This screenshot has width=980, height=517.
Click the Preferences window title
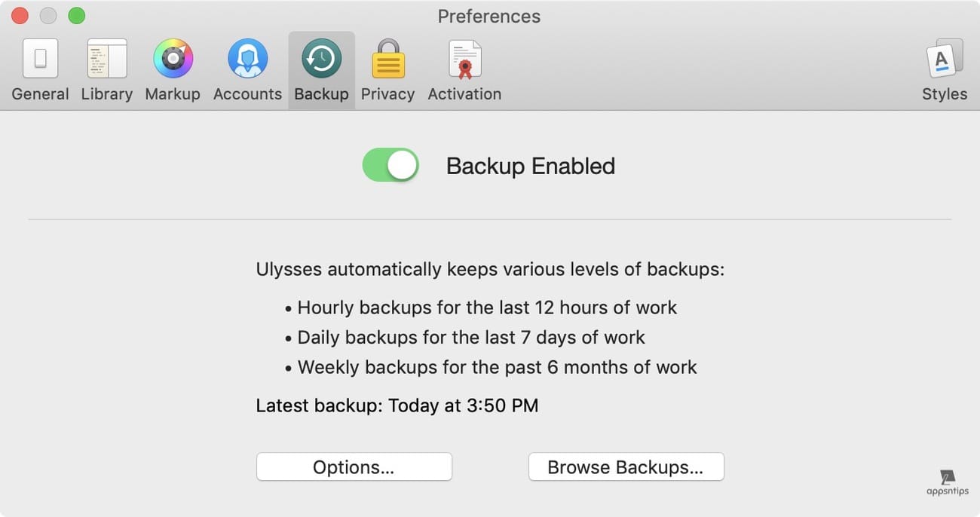coord(488,16)
